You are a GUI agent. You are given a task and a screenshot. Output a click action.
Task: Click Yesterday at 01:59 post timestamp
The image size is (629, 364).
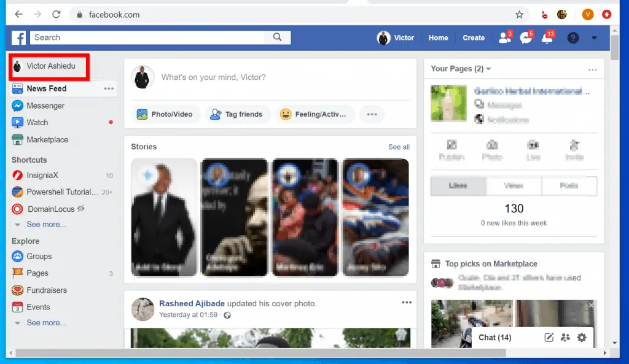click(x=188, y=315)
